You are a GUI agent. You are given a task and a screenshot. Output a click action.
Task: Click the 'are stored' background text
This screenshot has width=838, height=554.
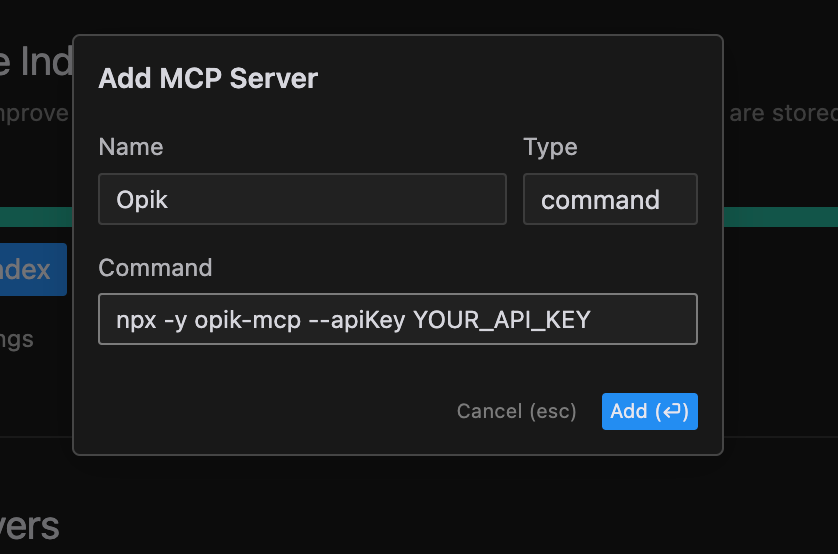783,113
